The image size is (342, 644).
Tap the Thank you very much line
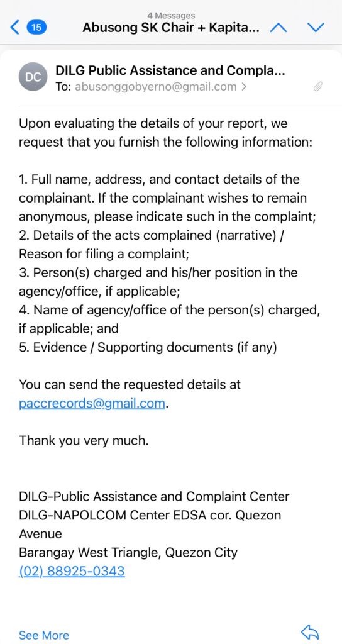84,441
